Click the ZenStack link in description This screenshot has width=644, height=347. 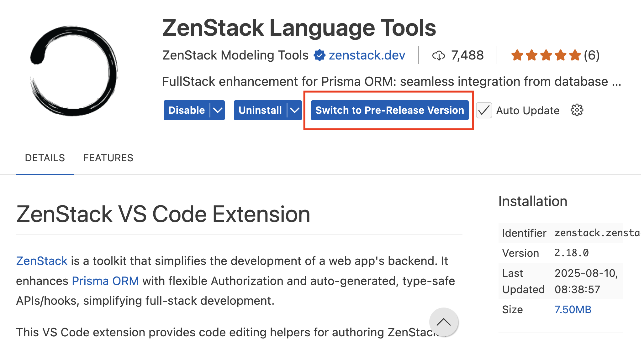pos(41,261)
